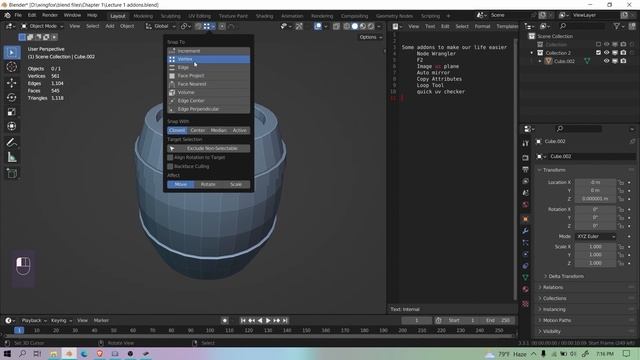Choose Increment in Snap To list
This screenshot has height=360, width=640.
coord(209,51)
